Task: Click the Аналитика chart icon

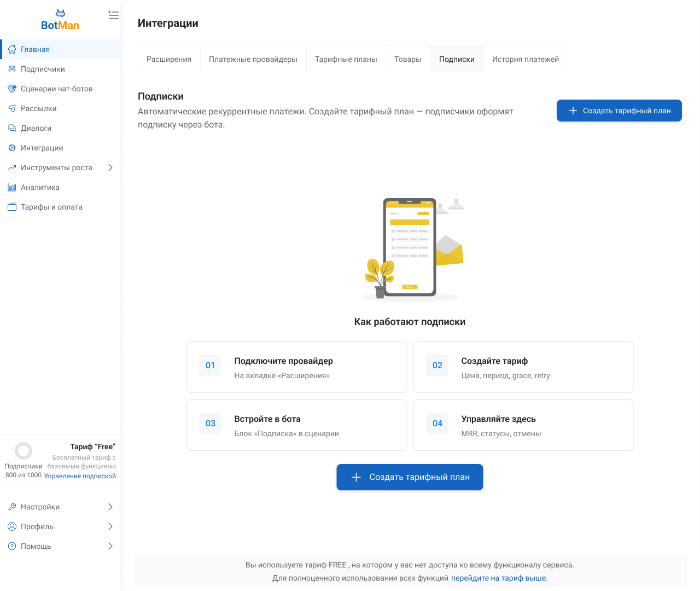Action: tap(12, 187)
